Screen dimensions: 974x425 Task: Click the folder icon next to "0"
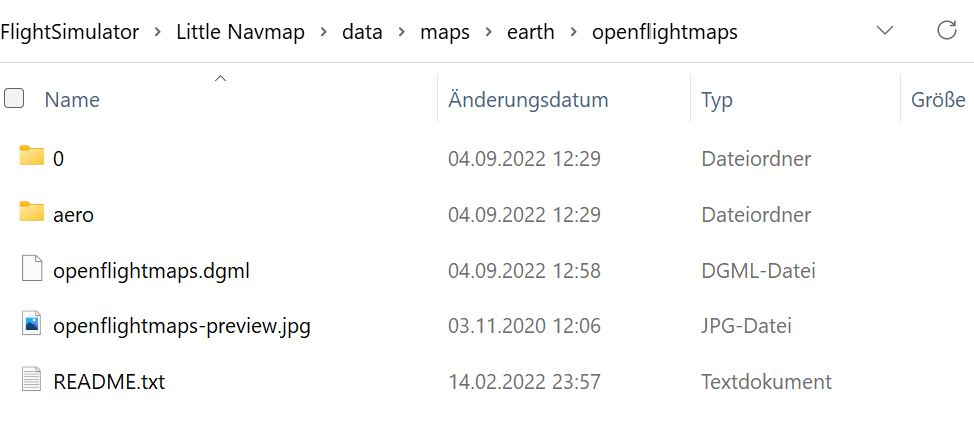[x=32, y=156]
